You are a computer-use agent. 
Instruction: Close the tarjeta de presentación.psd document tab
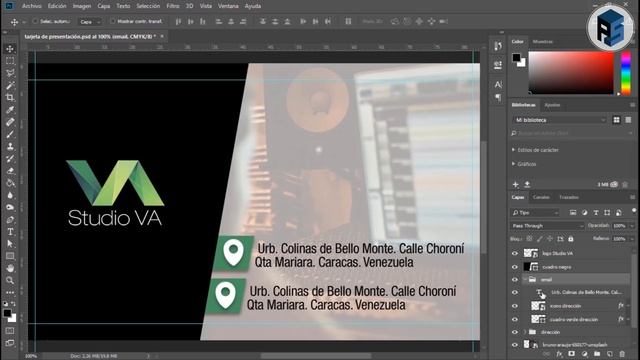tap(162, 36)
